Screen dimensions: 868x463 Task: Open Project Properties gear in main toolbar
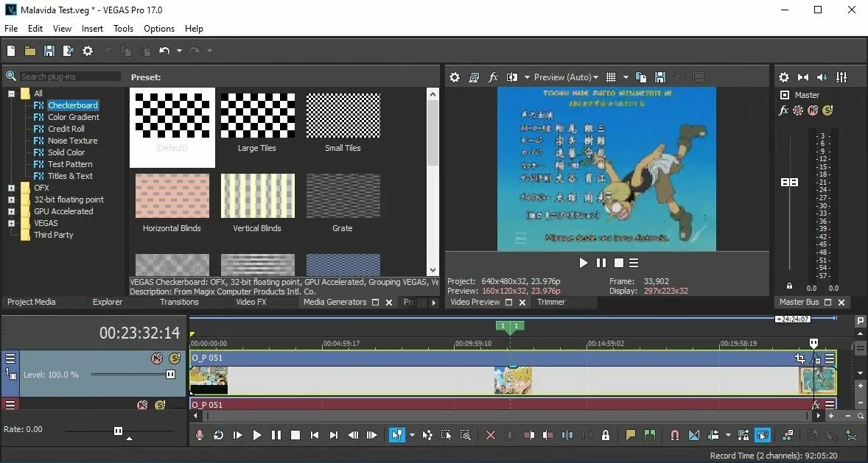(x=88, y=51)
